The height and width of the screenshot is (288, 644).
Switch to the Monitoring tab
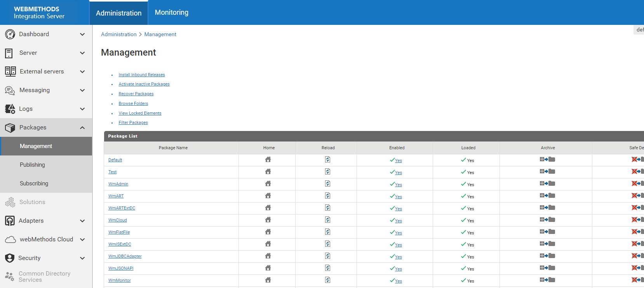(172, 12)
